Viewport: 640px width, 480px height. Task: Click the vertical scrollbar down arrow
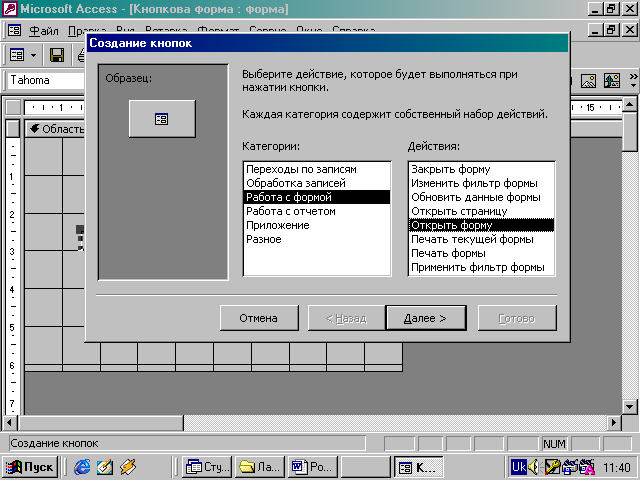tap(630, 407)
